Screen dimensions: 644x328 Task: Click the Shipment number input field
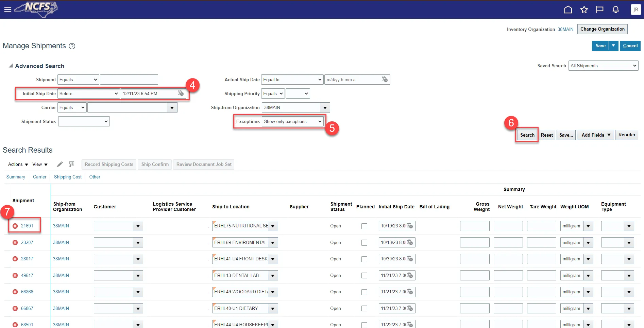click(x=129, y=80)
